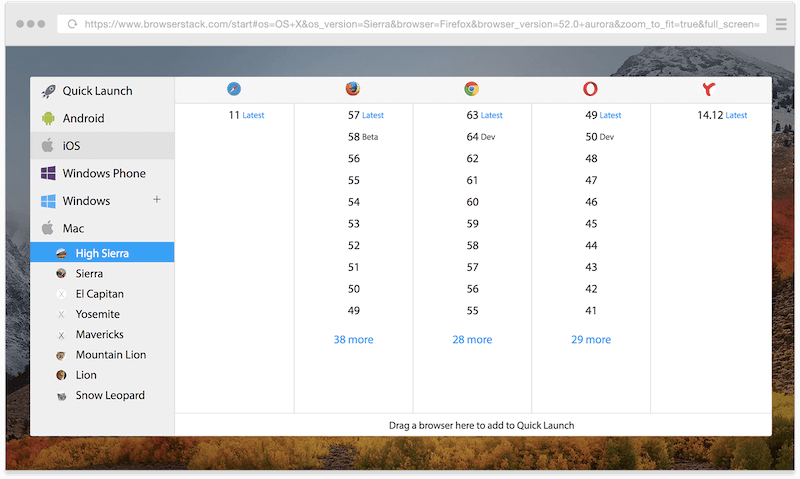Click the Sierra OS icon

coord(61,274)
